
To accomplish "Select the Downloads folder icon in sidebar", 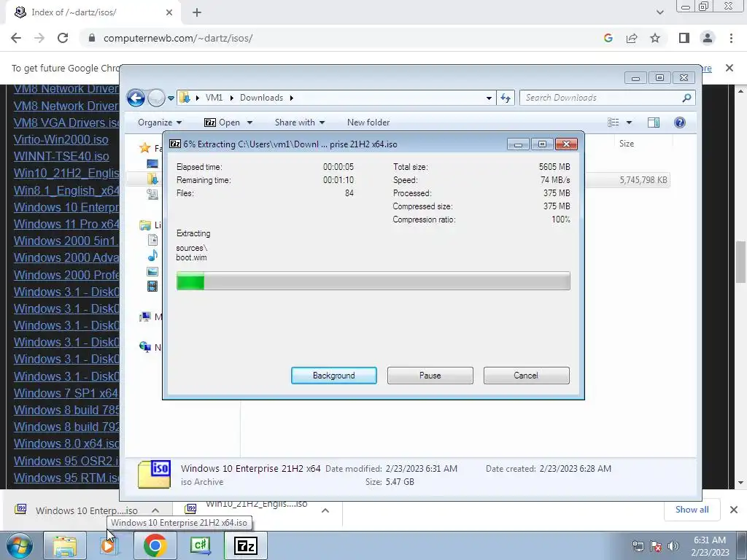I will coord(152,179).
